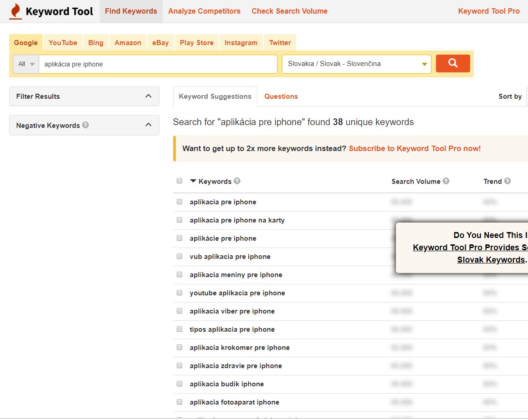The image size is (528, 420).
Task: Select the Google tab
Action: click(26, 43)
